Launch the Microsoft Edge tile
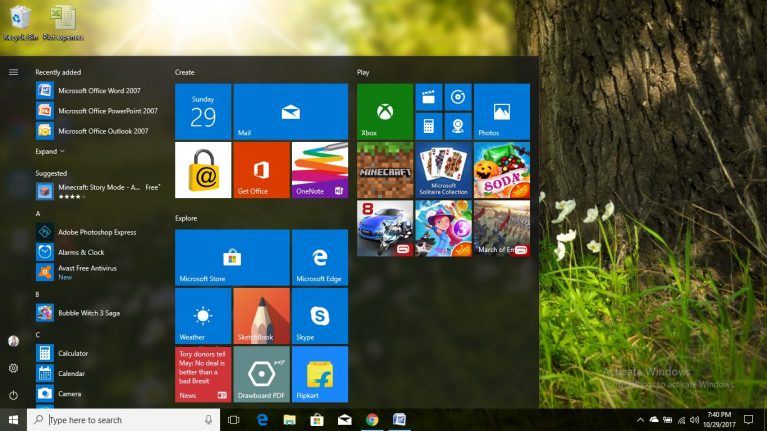The height and width of the screenshot is (431, 767). [x=320, y=257]
